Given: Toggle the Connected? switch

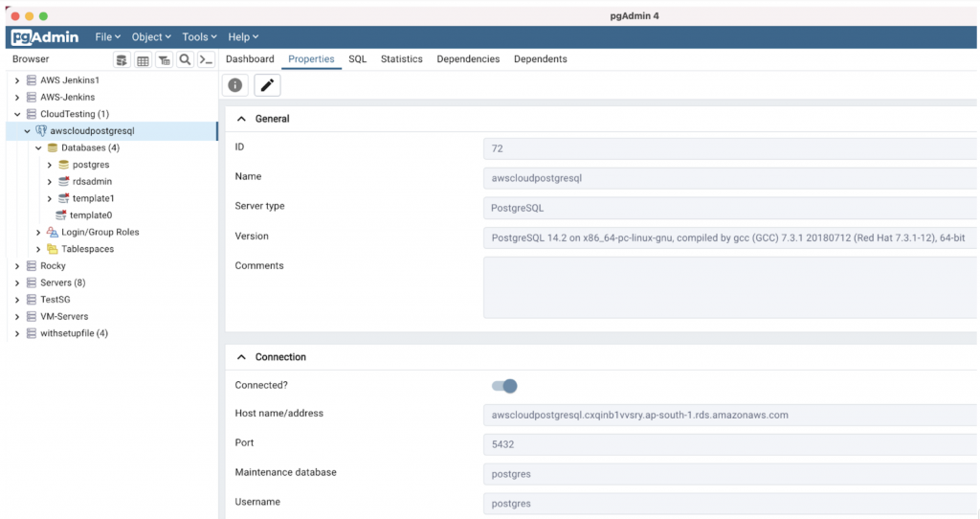Looking at the screenshot, I should click(504, 386).
